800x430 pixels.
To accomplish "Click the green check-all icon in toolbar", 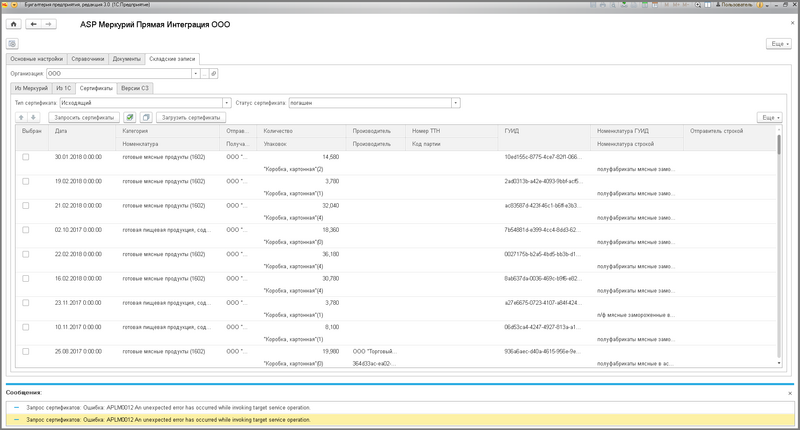I will [x=130, y=117].
